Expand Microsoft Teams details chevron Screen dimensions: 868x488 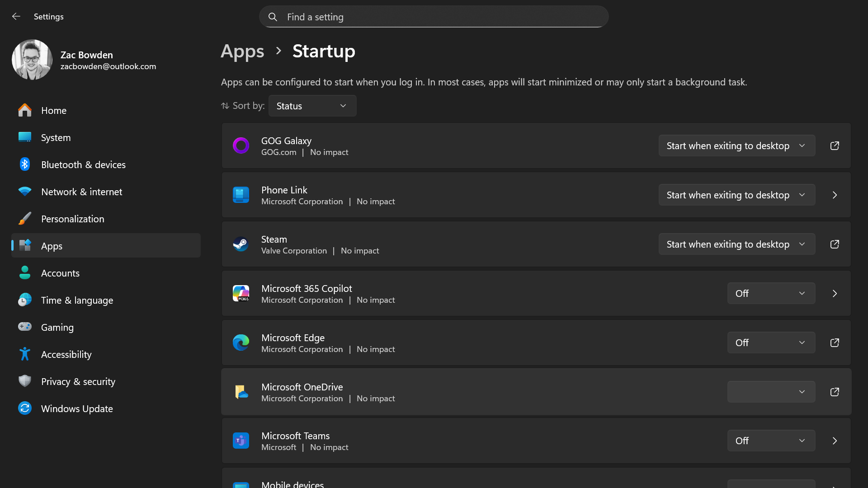pyautogui.click(x=835, y=441)
